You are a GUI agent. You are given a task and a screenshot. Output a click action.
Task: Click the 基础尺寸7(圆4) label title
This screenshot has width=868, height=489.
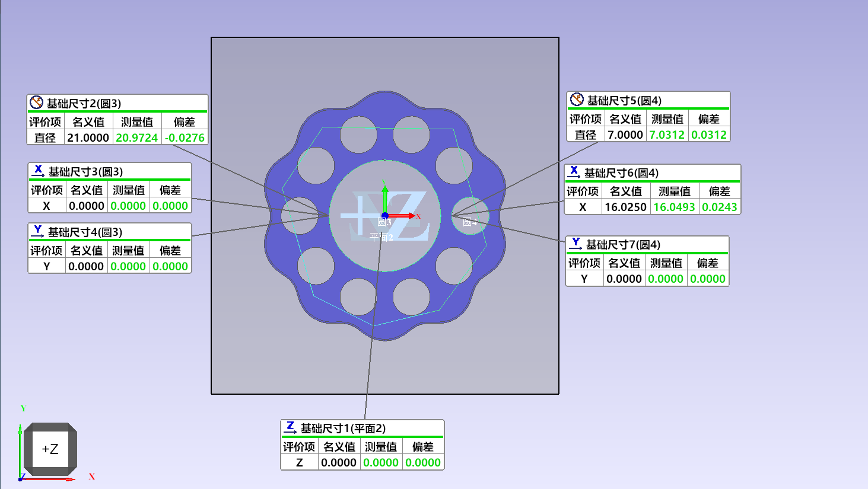tap(623, 245)
